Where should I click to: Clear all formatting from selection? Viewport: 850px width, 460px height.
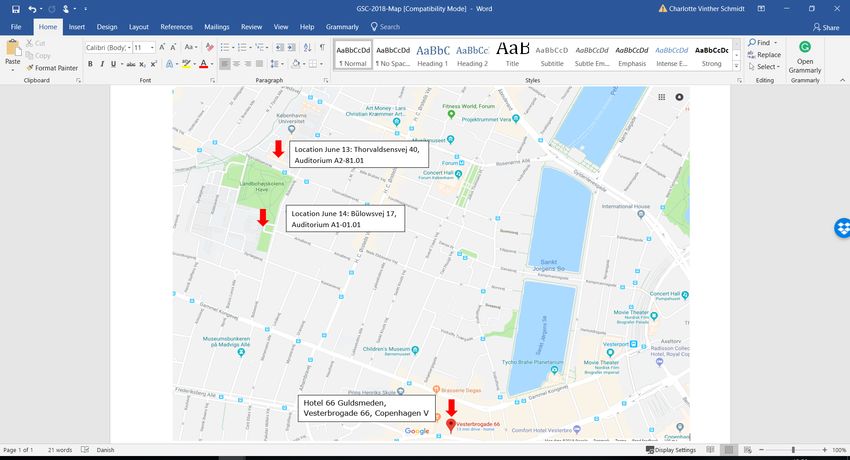[209, 48]
